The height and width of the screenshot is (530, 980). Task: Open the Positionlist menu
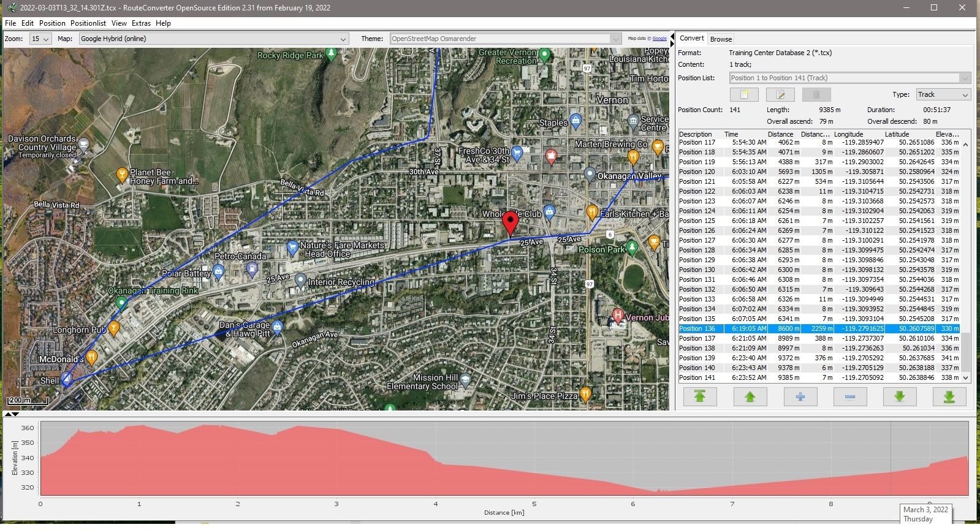coord(88,23)
